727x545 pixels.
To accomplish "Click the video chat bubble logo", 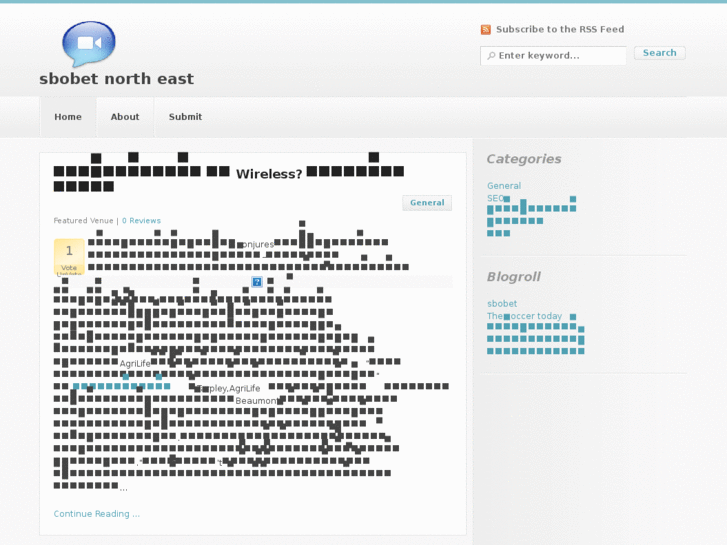I will (x=89, y=44).
